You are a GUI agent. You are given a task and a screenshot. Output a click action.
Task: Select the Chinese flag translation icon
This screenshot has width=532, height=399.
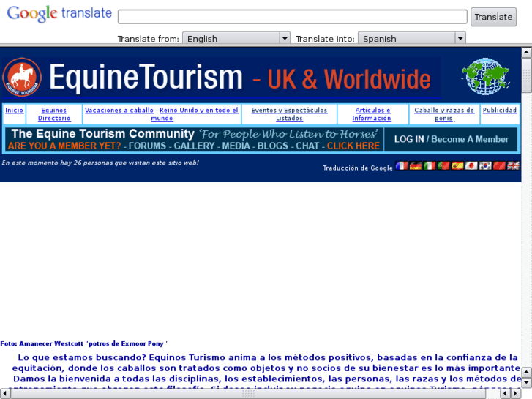[499, 165]
